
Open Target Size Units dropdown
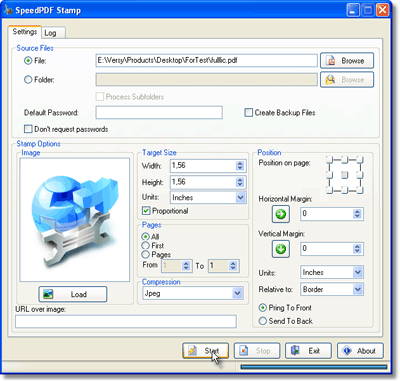(240, 198)
